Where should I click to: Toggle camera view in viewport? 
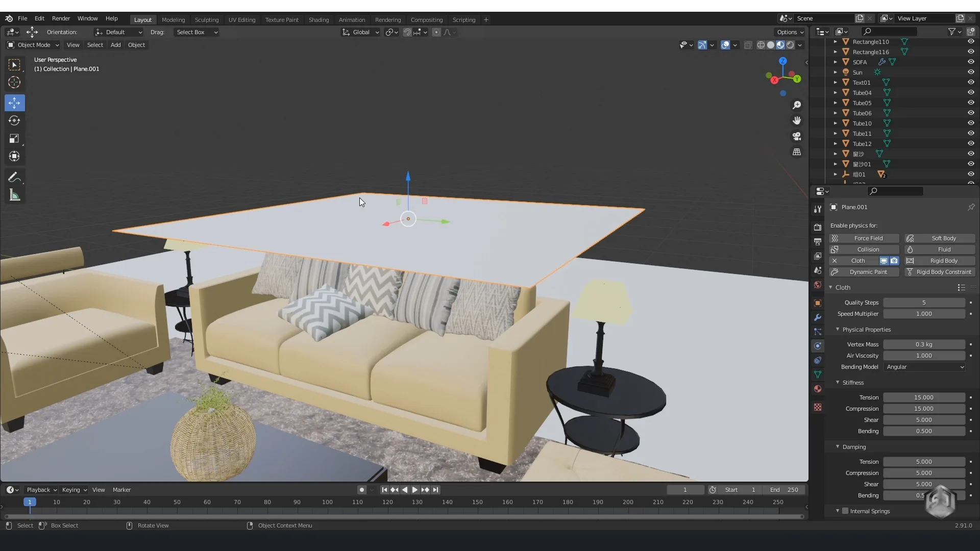click(x=796, y=136)
